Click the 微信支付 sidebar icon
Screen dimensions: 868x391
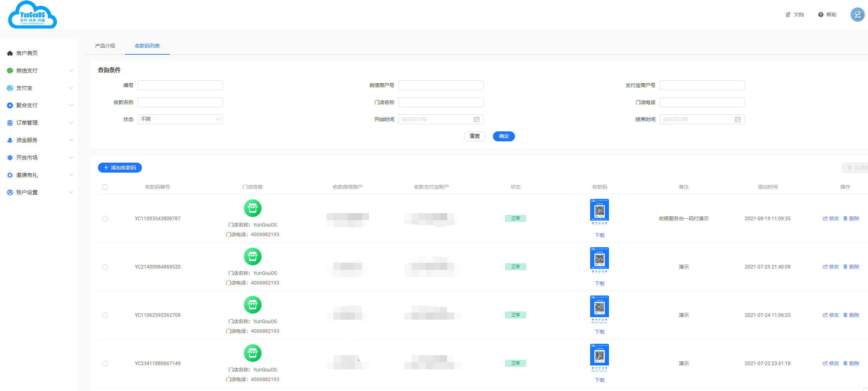[10, 71]
